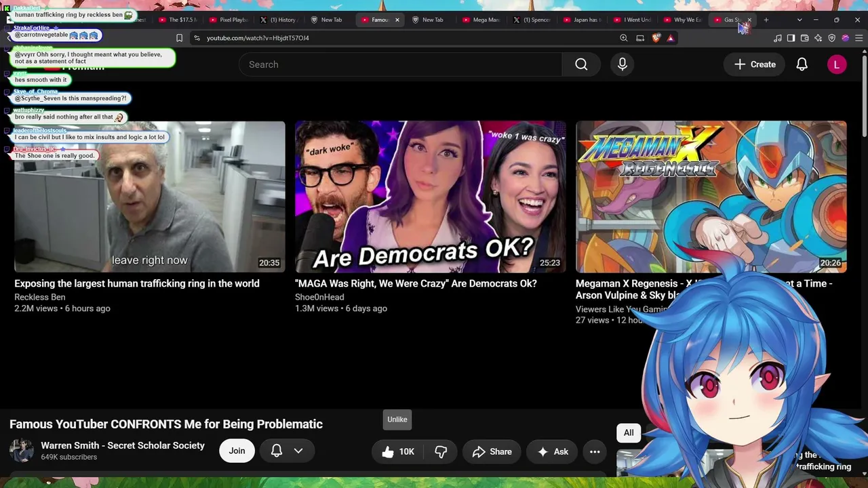The height and width of the screenshot is (488, 868).
Task: Click the '1.3M views • 6 days ago' text
Action: pos(341,308)
